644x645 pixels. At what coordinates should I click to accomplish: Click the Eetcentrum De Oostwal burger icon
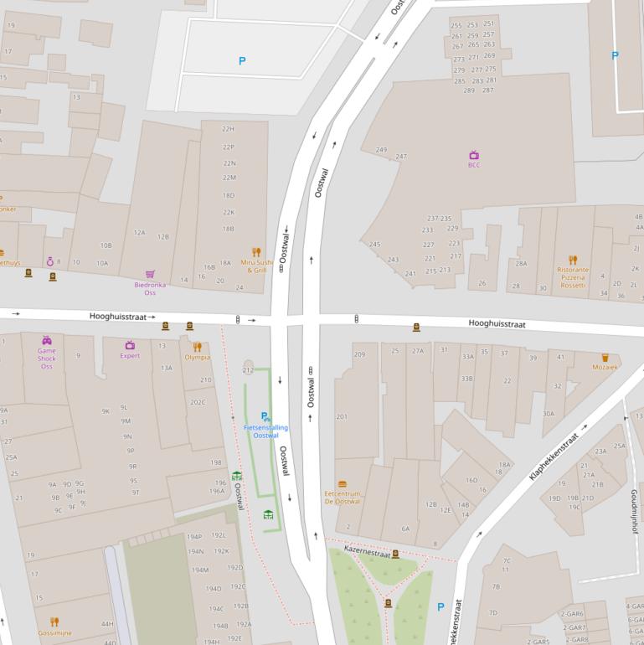[342, 484]
